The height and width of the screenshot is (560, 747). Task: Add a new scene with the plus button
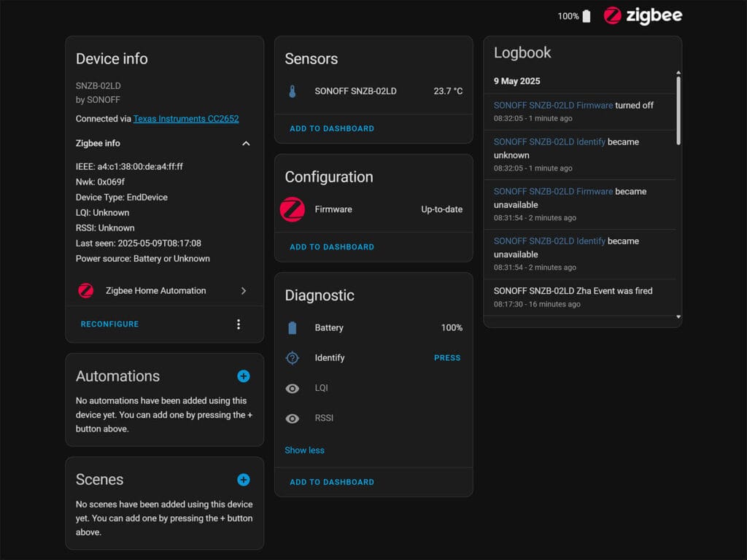pos(244,480)
